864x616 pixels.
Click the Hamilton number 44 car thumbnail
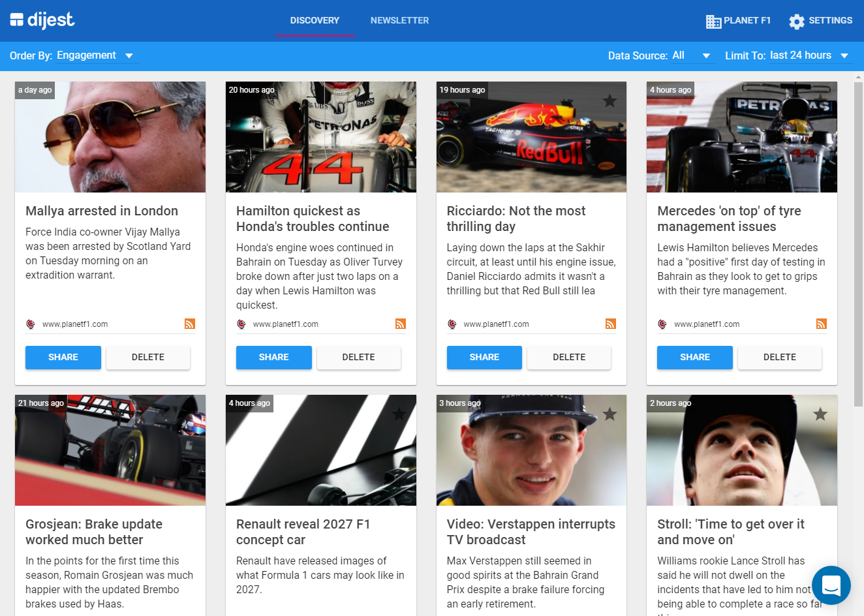point(321,137)
